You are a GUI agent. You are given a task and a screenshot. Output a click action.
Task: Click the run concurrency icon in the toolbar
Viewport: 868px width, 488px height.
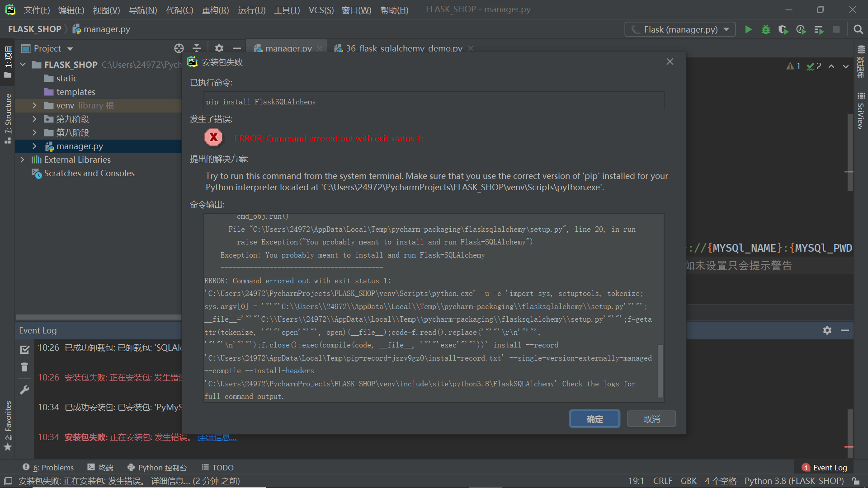(819, 29)
